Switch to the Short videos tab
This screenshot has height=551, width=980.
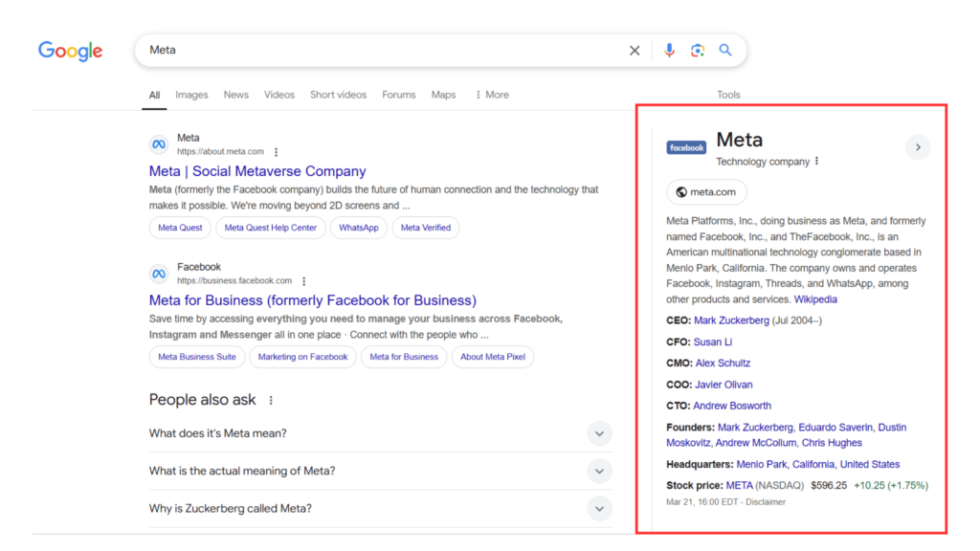tap(338, 95)
